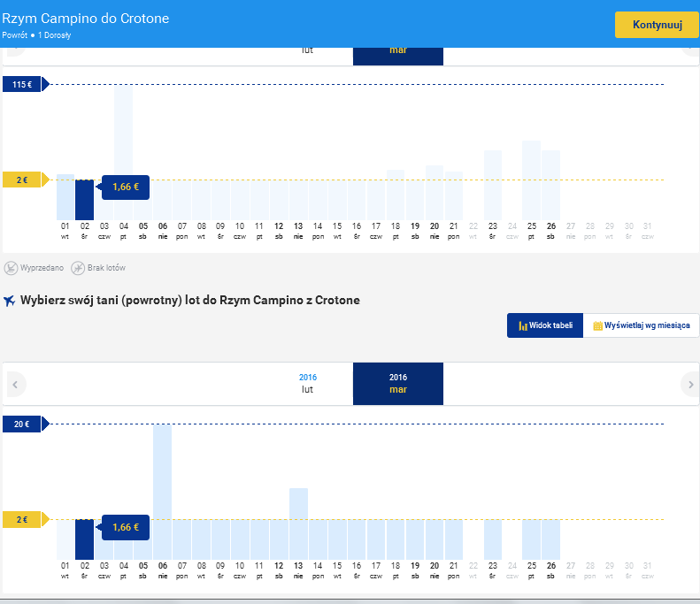Click outbound date label 05 sb
This screenshot has height=604, width=700.
coord(142,231)
